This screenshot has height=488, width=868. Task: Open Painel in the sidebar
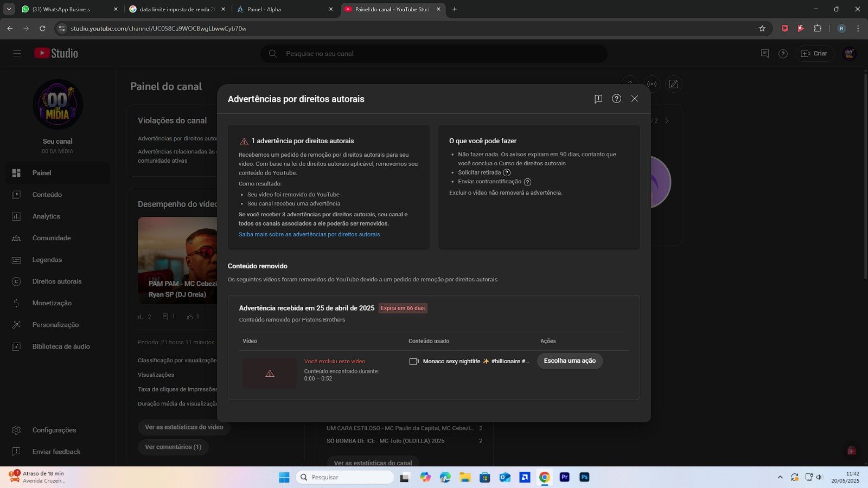coord(58,173)
